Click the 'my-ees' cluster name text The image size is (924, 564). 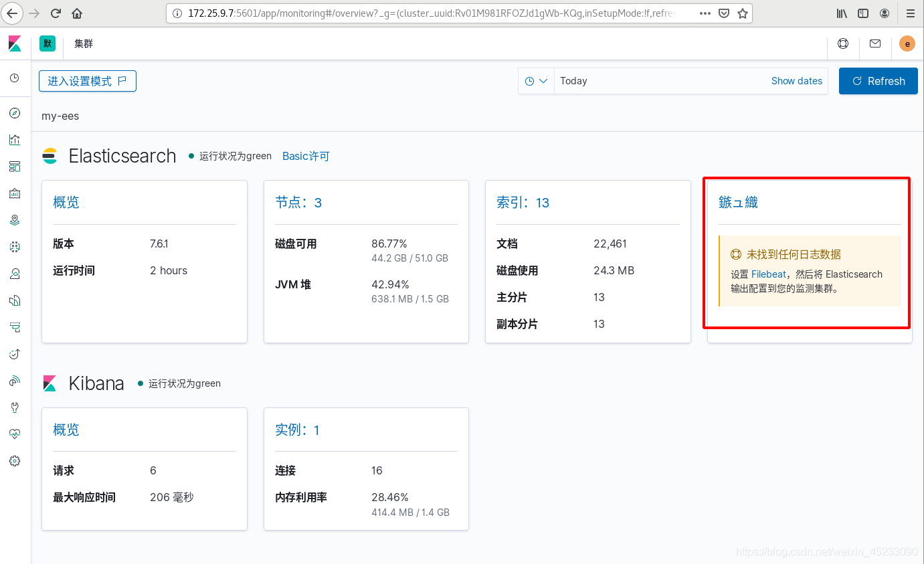60,116
